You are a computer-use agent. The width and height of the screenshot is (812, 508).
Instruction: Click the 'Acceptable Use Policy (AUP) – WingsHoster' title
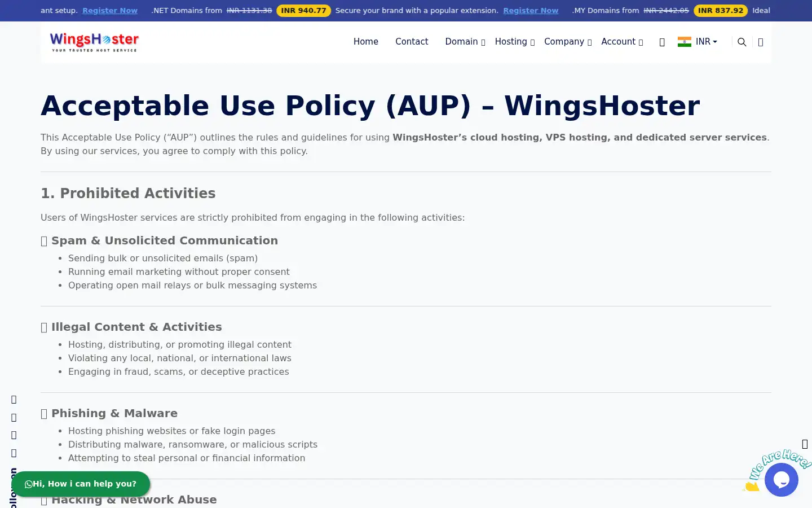coord(370,106)
